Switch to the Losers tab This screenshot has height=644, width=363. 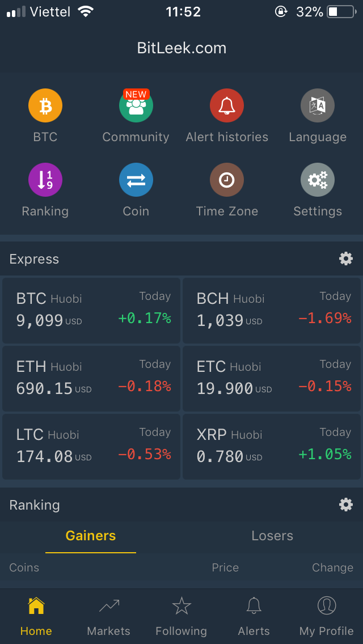pos(272,536)
